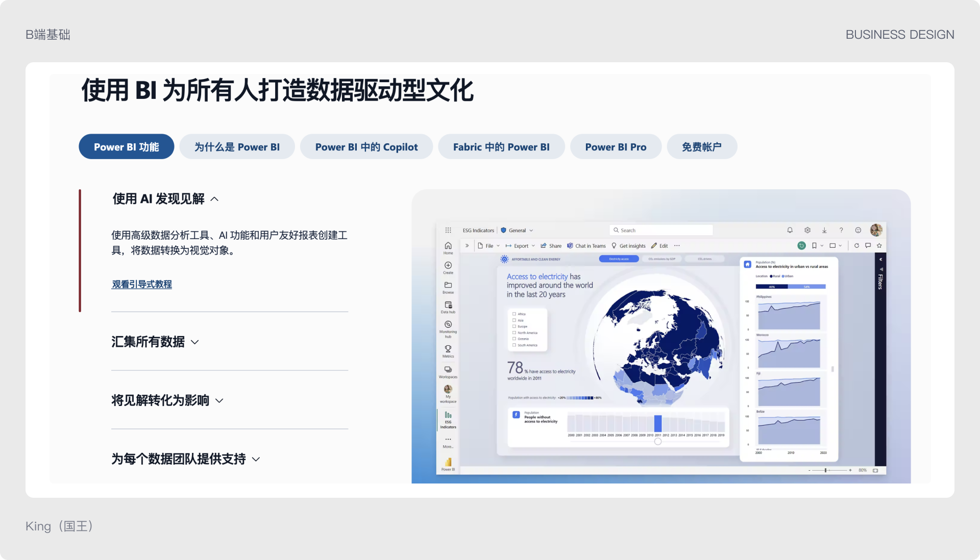Image resolution: width=980 pixels, height=560 pixels.
Task: Open the settings gear in Power BI header
Action: tap(807, 231)
